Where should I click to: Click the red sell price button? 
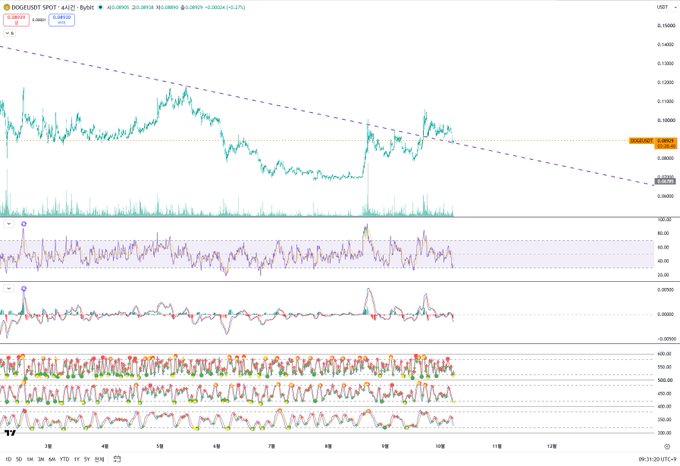click(x=16, y=20)
